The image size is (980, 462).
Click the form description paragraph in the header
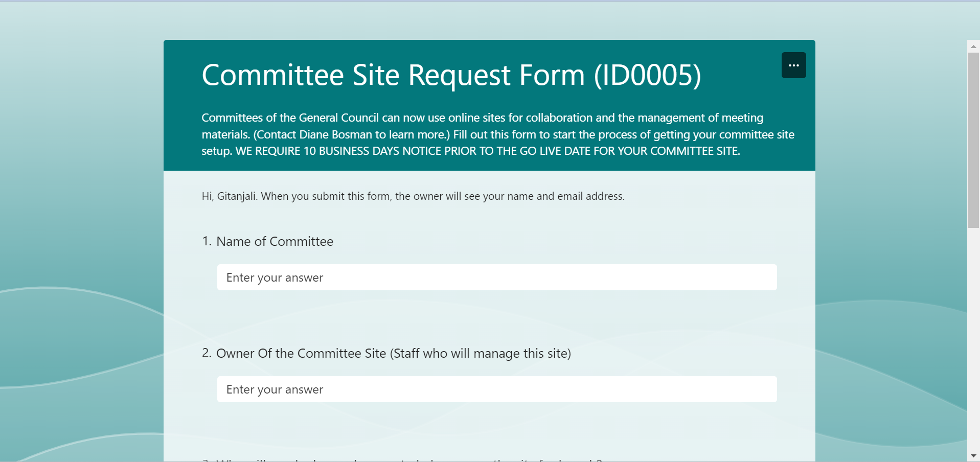[x=497, y=134]
